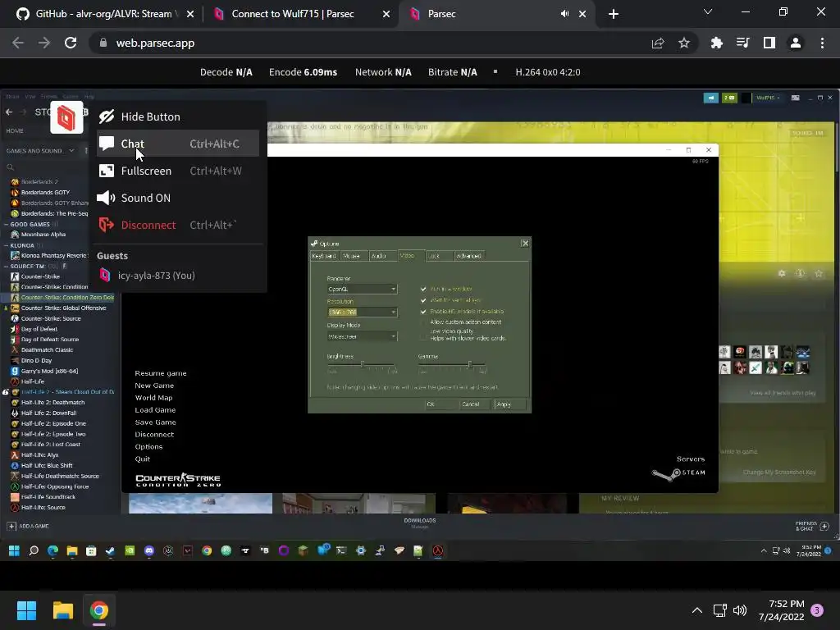Open Discord from the remote taskbar
840x630 pixels.
[x=149, y=550]
